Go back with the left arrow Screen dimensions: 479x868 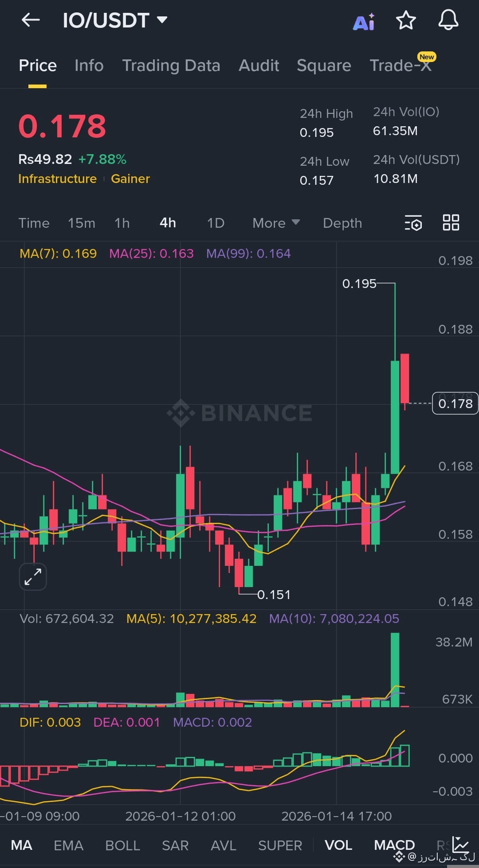(31, 20)
